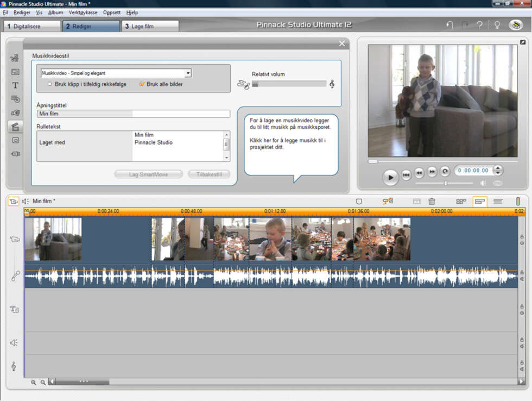This screenshot has height=401, width=532.
Task: Select the title tool T icon
Action: coord(15,85)
